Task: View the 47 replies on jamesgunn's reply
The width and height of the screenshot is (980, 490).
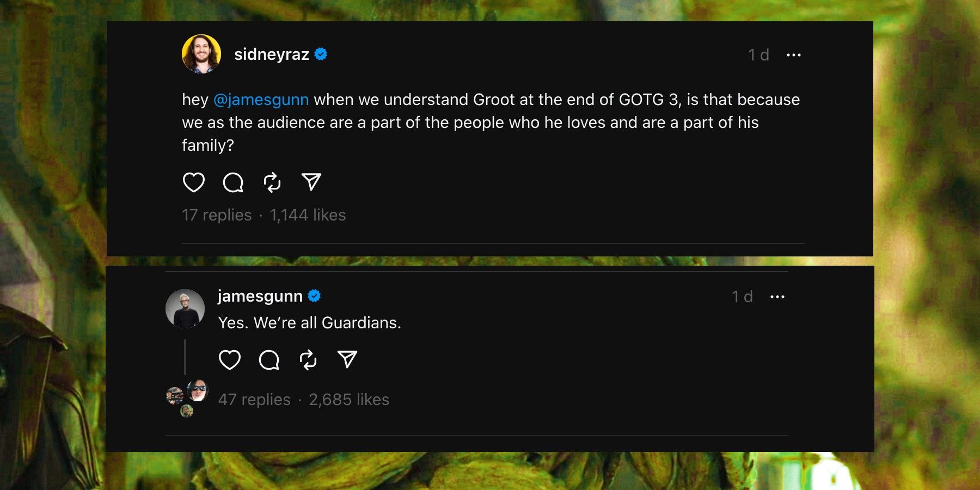Action: (254, 400)
